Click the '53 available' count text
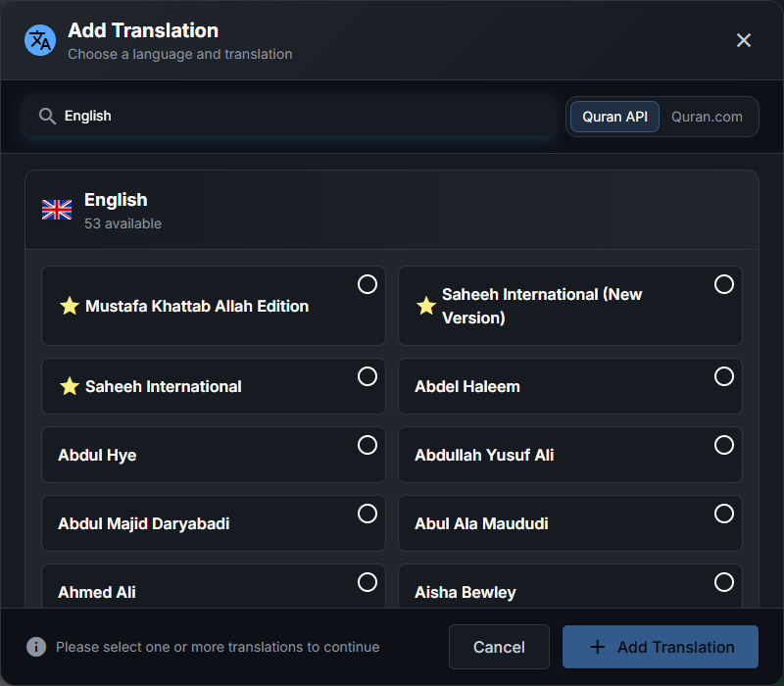The image size is (784, 686). (122, 223)
